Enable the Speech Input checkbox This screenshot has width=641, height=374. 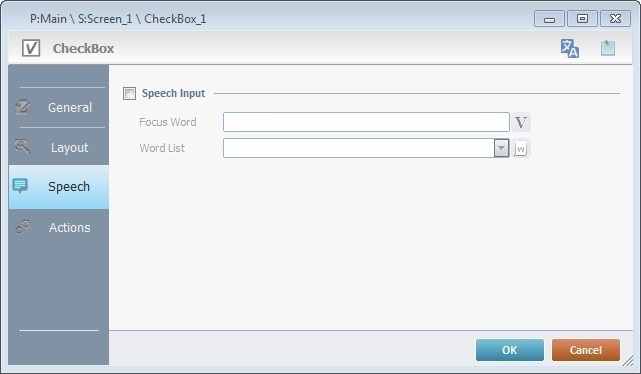click(x=130, y=94)
